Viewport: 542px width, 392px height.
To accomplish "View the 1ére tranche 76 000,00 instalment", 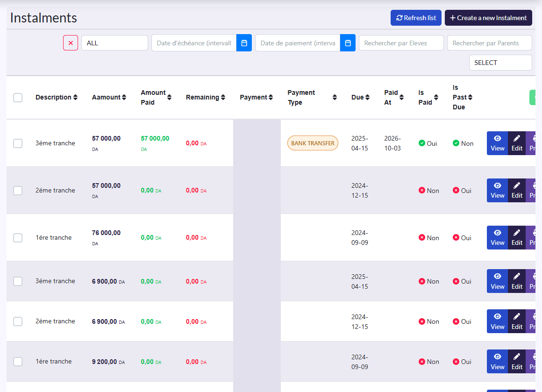I will click(498, 238).
